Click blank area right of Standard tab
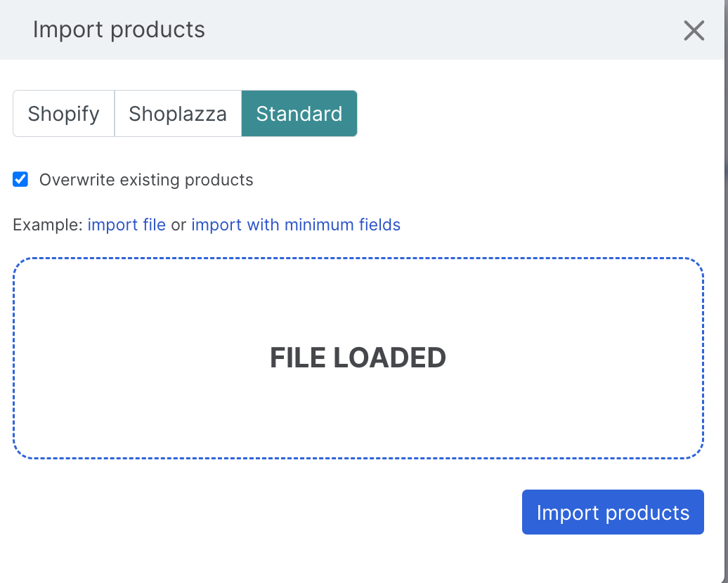Image resolution: width=728 pixels, height=583 pixels. pyautogui.click(x=527, y=114)
